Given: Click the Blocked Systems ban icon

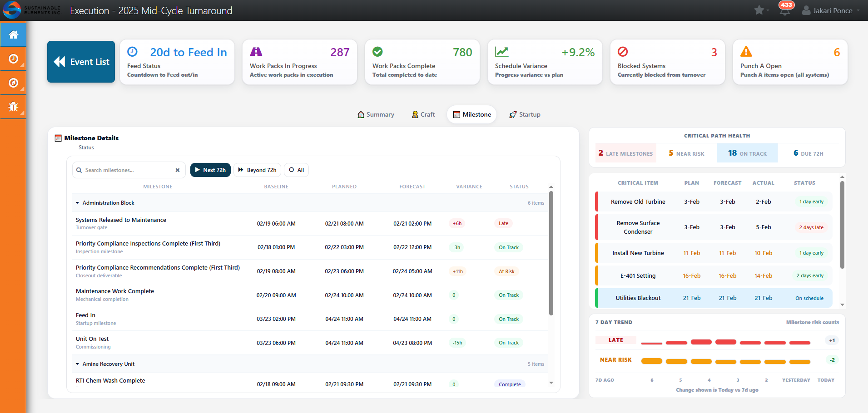Looking at the screenshot, I should pos(623,52).
